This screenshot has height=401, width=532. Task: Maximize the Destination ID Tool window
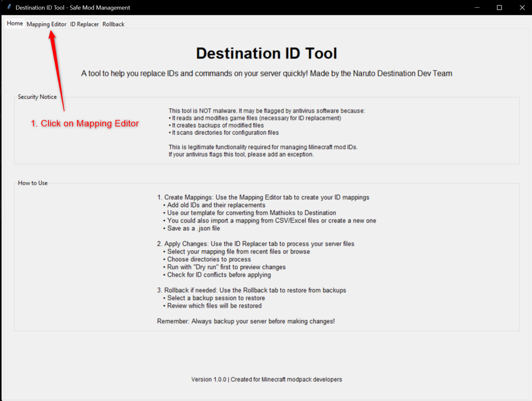pos(499,7)
